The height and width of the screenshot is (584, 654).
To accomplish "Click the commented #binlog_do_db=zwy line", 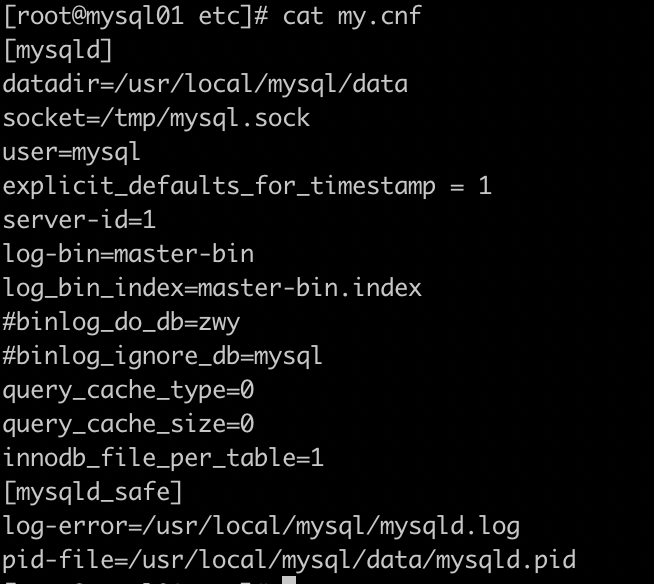I will 121,322.
